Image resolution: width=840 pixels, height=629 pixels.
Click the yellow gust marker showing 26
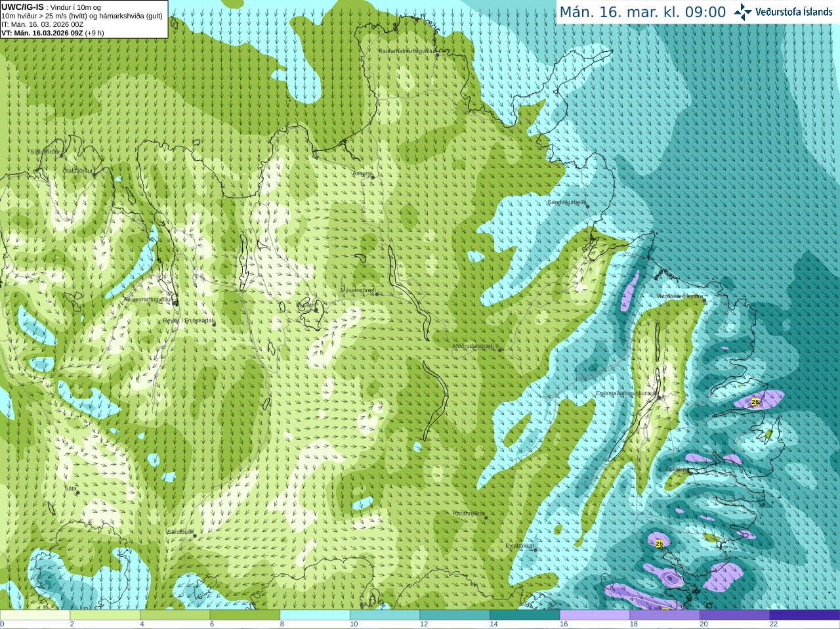pos(755,402)
